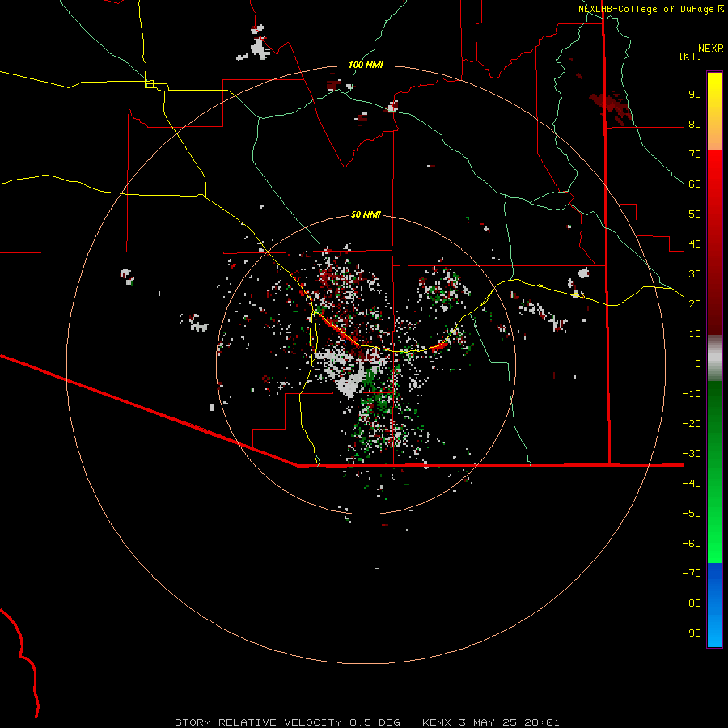Click the -80 knot label on the scale
728x728 pixels.
[692, 603]
